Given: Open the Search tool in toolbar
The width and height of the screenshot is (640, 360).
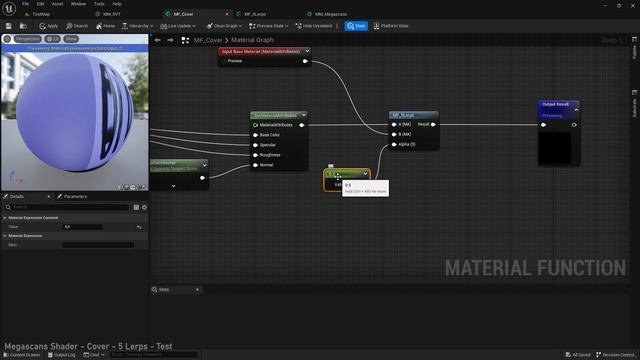Looking at the screenshot, I should (77, 26).
